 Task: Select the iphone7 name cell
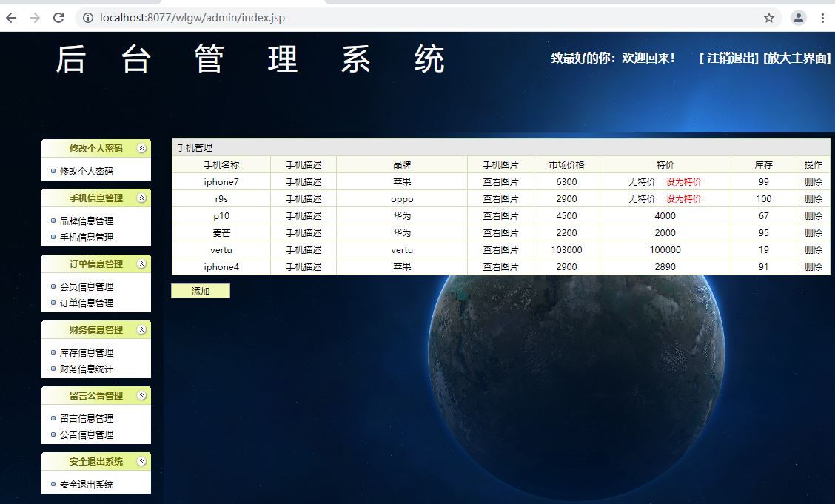coord(221,182)
